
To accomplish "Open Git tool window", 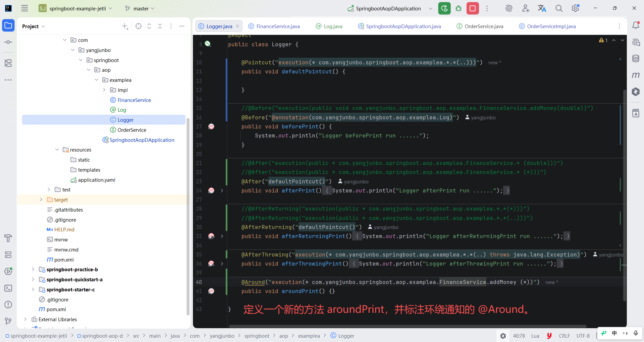I will [x=8, y=321].
